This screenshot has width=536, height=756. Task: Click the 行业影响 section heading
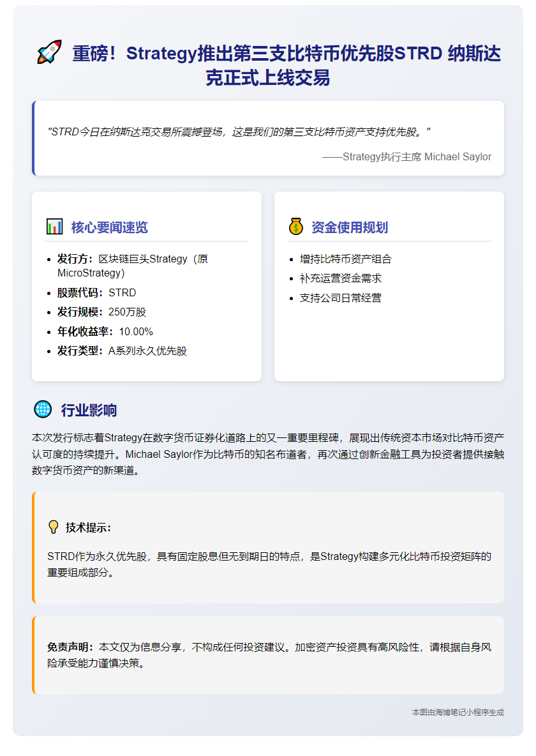coord(89,411)
